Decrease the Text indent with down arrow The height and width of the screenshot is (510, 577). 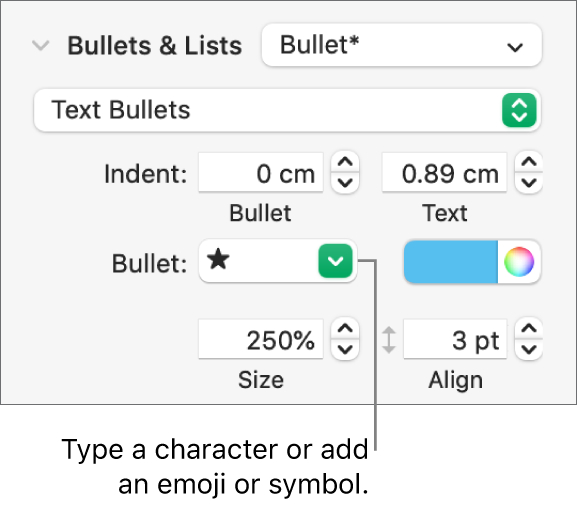528,183
